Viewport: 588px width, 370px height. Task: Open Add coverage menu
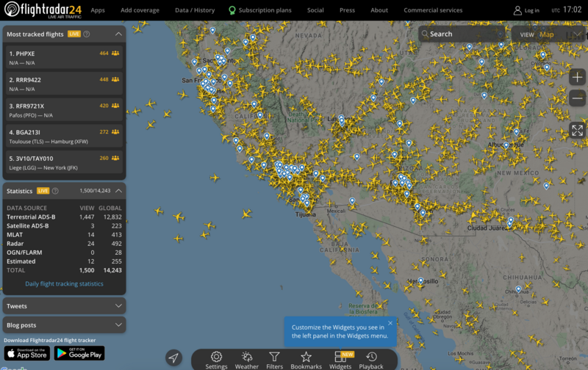click(x=140, y=10)
